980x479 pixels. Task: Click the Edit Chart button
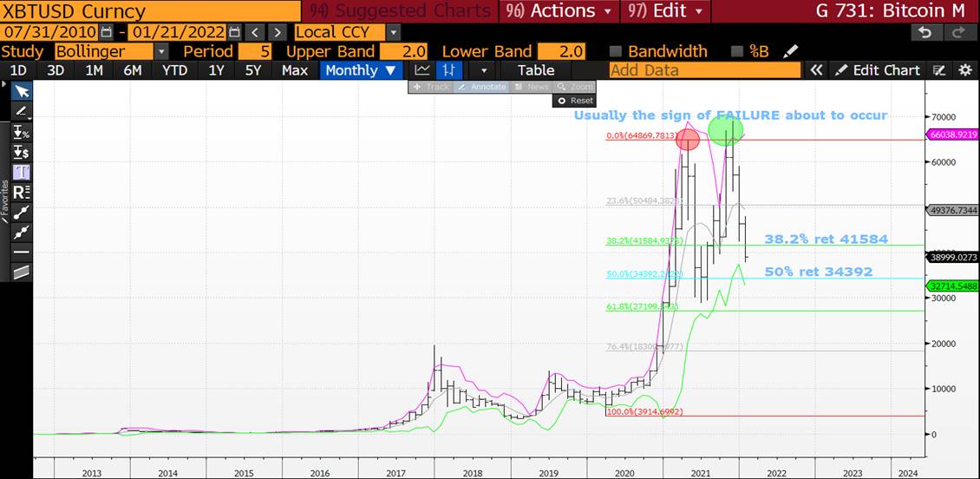point(878,70)
